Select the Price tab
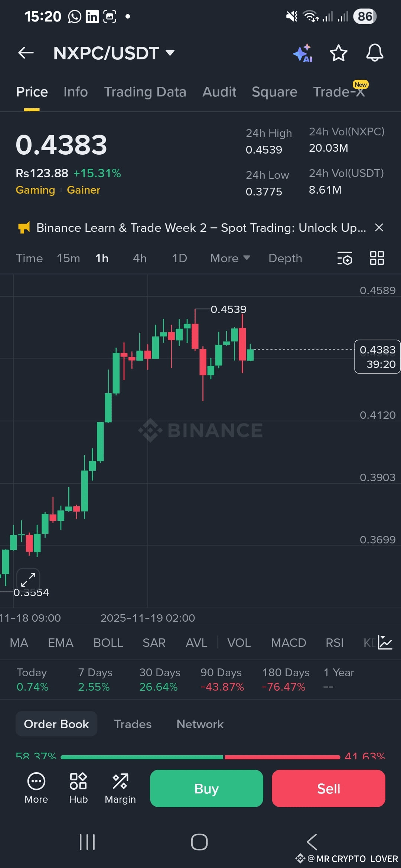 tap(32, 92)
